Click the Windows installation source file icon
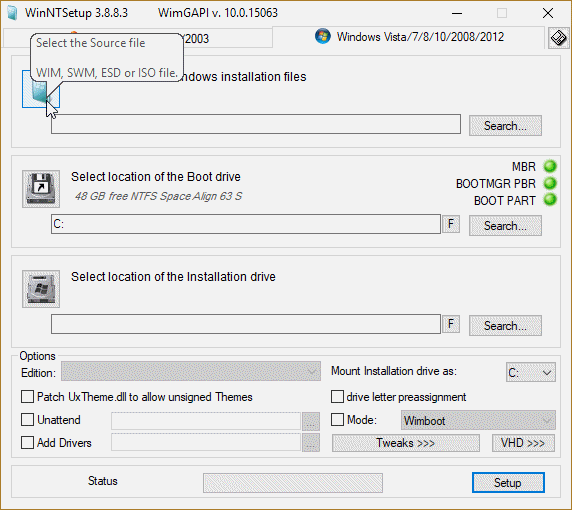 coord(40,89)
